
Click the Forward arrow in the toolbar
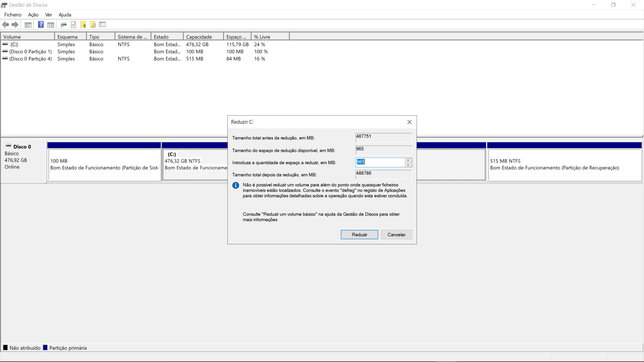(15, 24)
